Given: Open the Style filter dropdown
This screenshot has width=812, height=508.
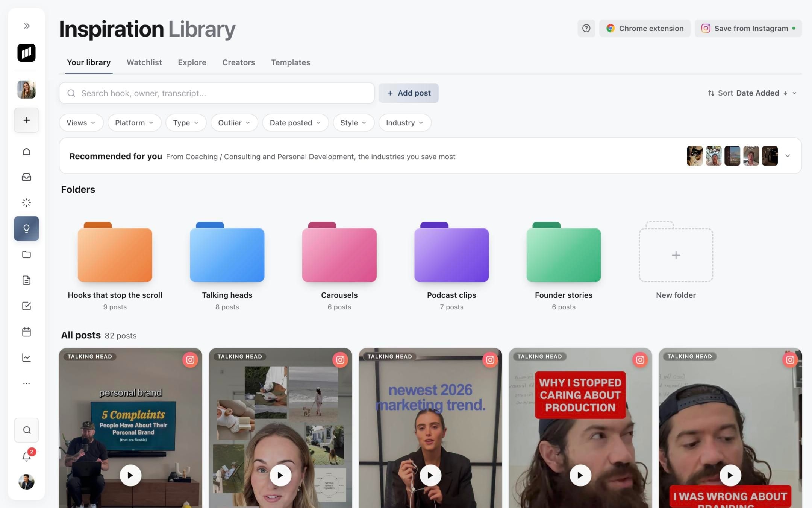Looking at the screenshot, I should (353, 123).
